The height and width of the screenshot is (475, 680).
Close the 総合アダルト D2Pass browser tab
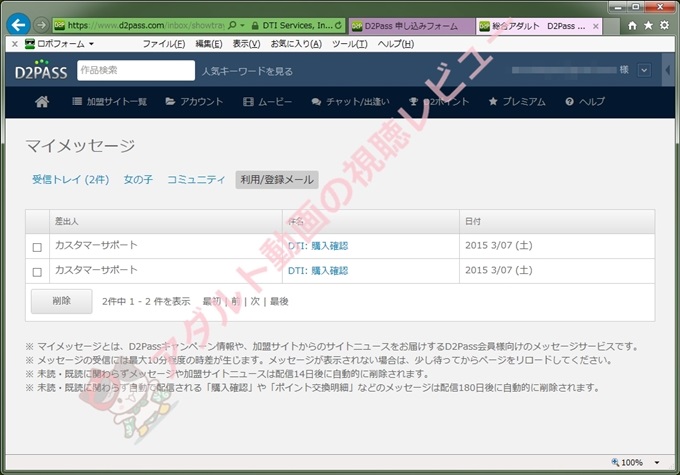coord(596,26)
